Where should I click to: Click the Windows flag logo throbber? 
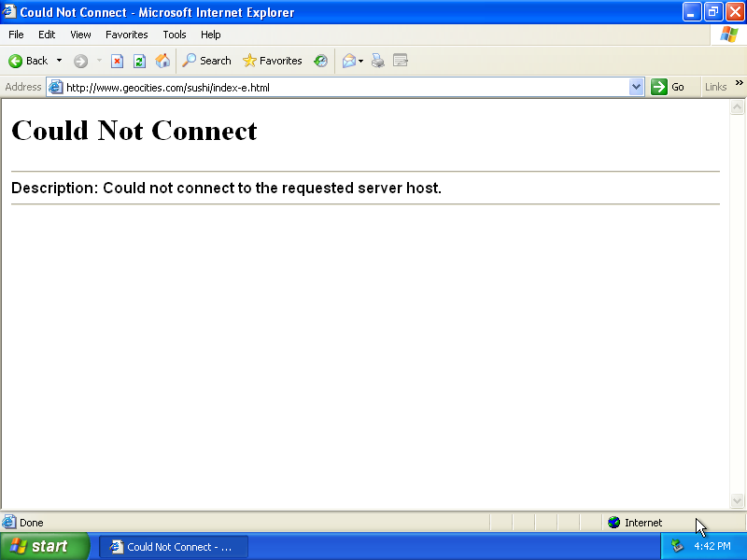click(x=729, y=35)
